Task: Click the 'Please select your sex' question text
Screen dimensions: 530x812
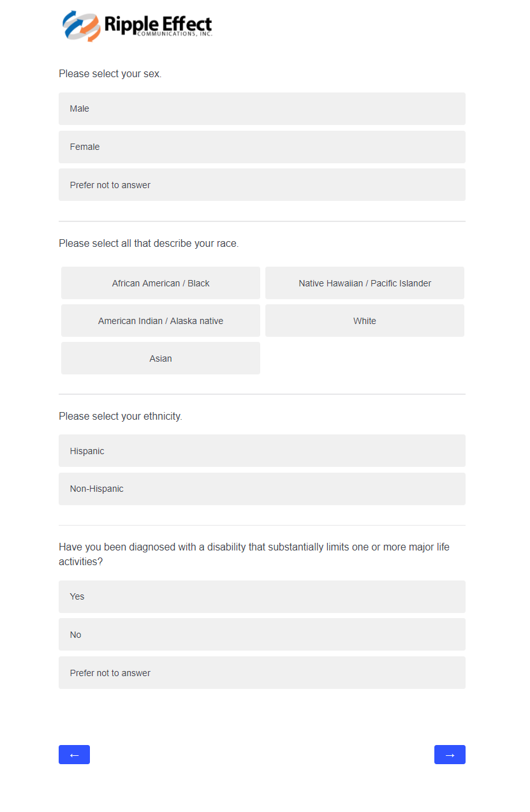Action: [110, 74]
